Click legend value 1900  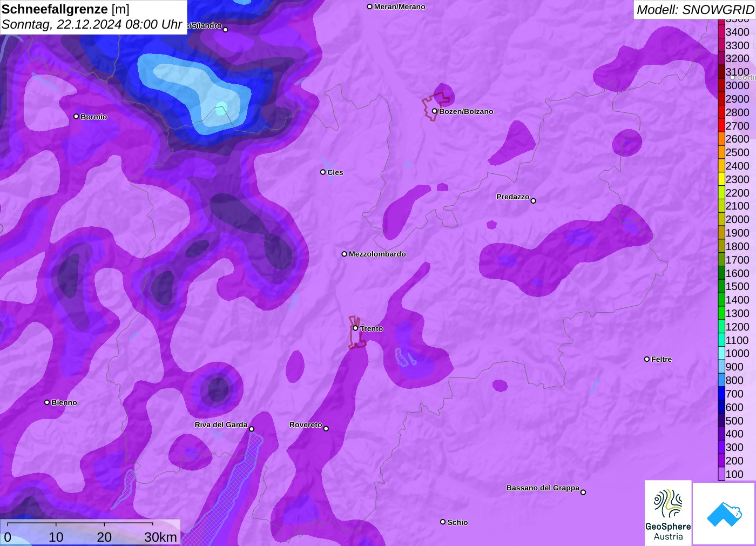tap(737, 233)
